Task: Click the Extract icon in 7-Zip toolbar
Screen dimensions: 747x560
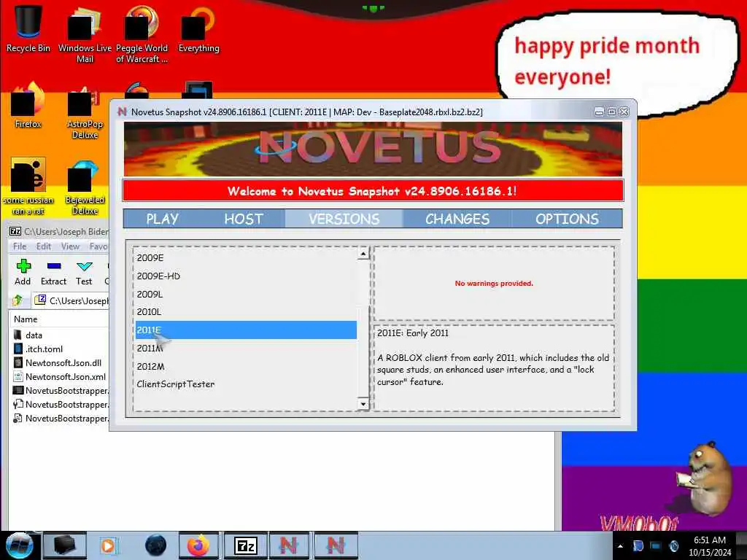Action: click(53, 273)
